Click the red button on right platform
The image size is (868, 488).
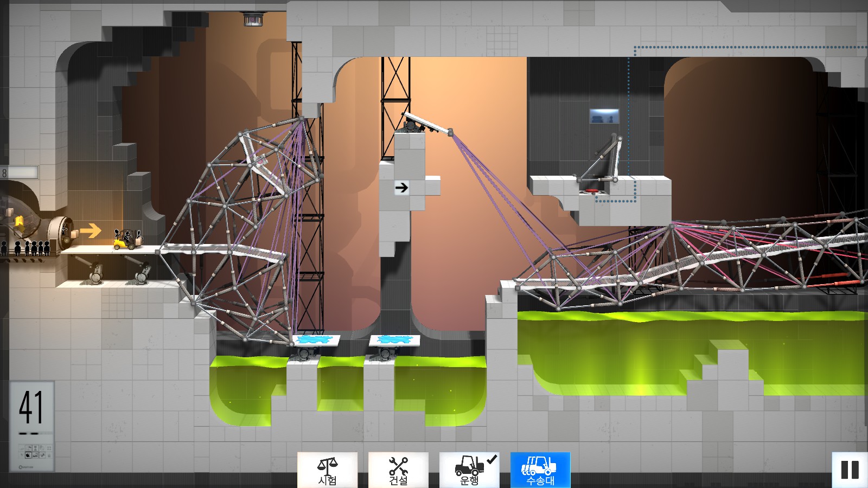(x=591, y=191)
